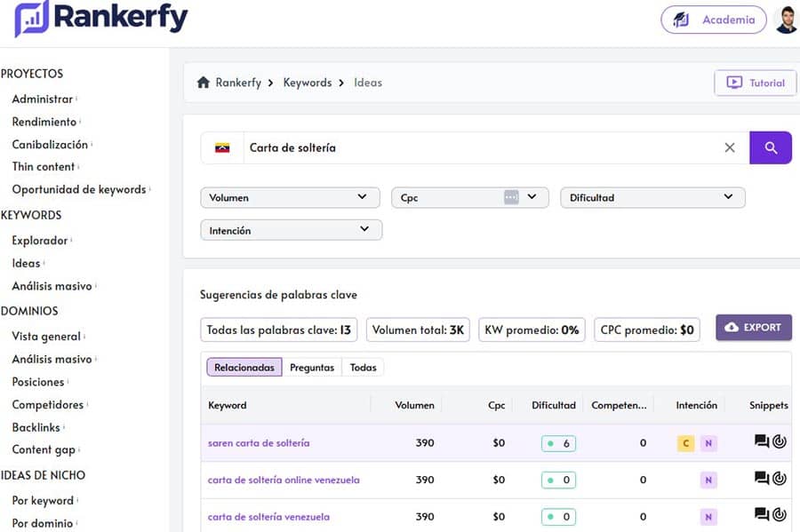Open the Academia button
Viewport: 800px width, 532px height.
(713, 20)
